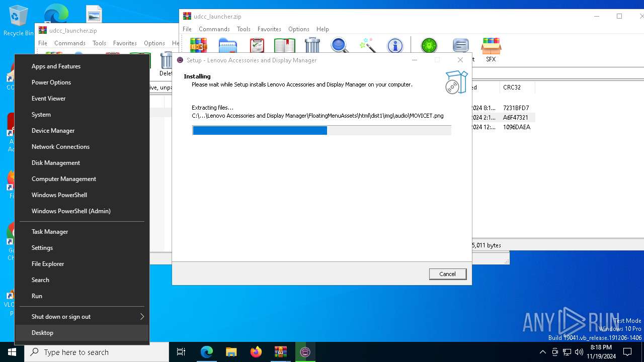The image size is (644, 362).
Task: Cancel the Lenovo setup installation
Action: pyautogui.click(x=447, y=274)
